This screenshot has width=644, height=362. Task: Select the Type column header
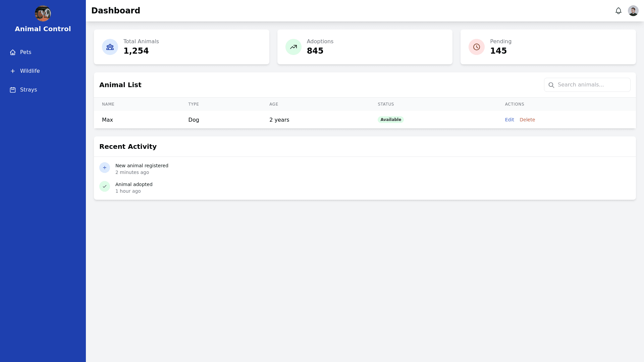194,104
